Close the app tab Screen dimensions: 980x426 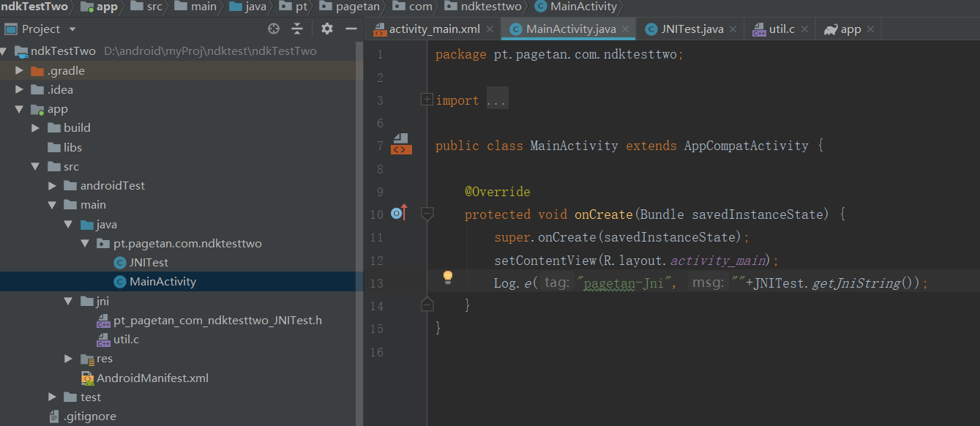(871, 29)
